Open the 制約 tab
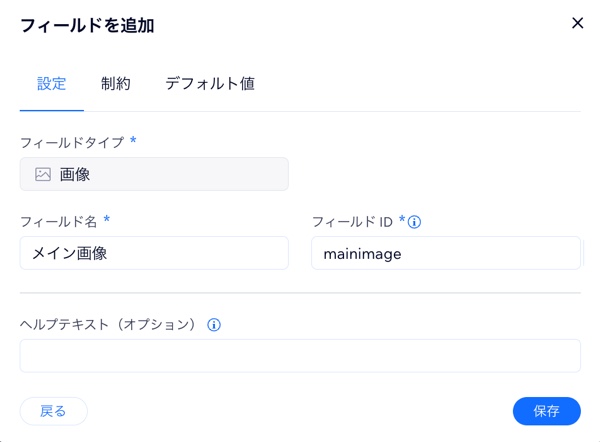This screenshot has height=442, width=600. click(x=116, y=84)
